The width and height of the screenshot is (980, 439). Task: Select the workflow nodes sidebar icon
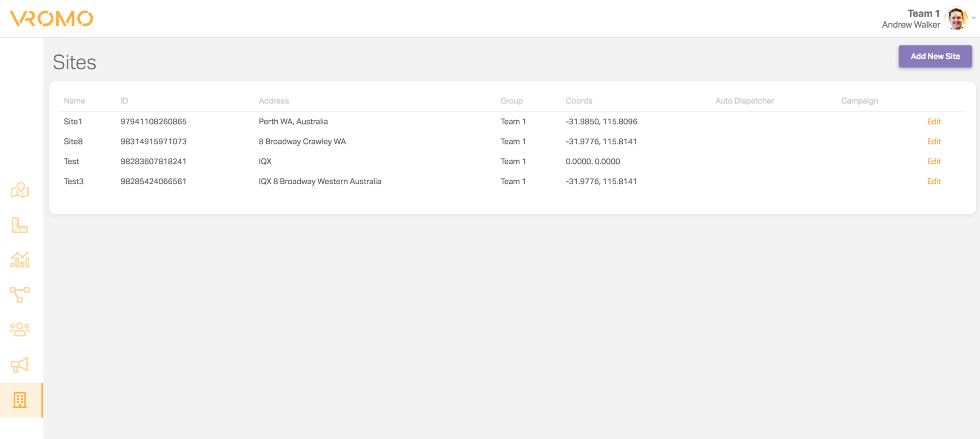20,294
